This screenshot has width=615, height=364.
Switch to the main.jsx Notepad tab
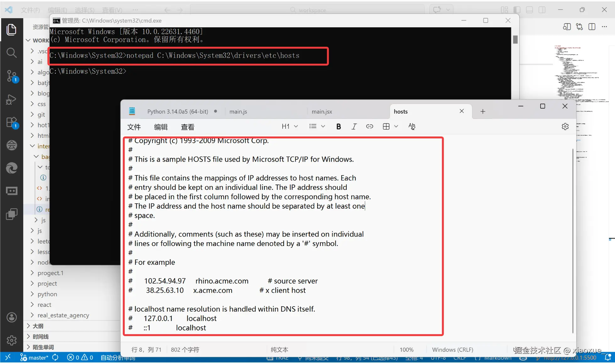[322, 112]
